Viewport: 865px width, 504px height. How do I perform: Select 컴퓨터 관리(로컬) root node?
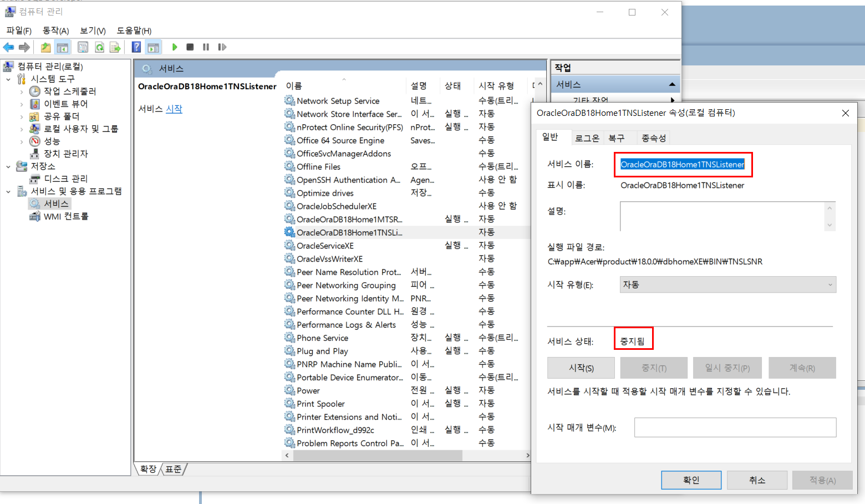(50, 67)
